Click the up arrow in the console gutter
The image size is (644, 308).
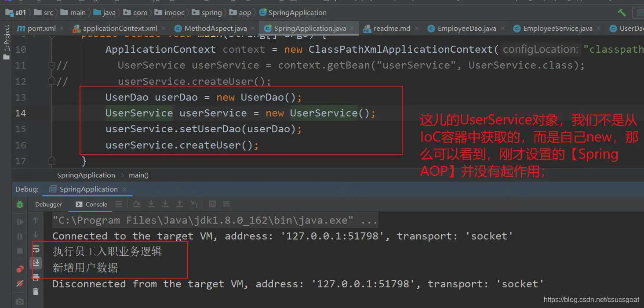click(36, 220)
